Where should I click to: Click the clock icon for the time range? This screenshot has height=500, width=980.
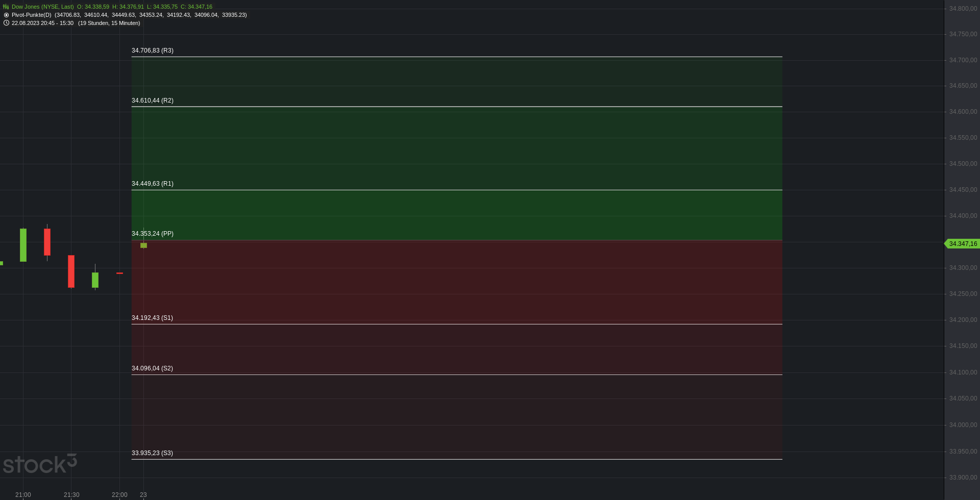coord(6,23)
